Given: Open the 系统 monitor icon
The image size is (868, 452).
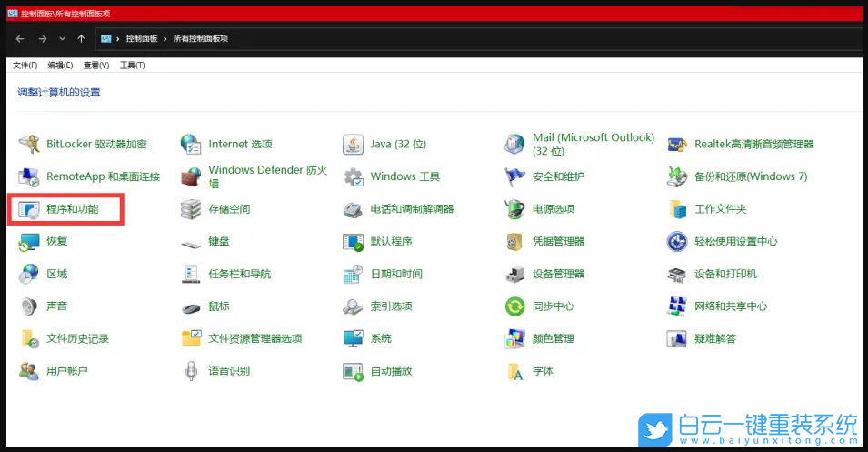Looking at the screenshot, I should click(353, 338).
